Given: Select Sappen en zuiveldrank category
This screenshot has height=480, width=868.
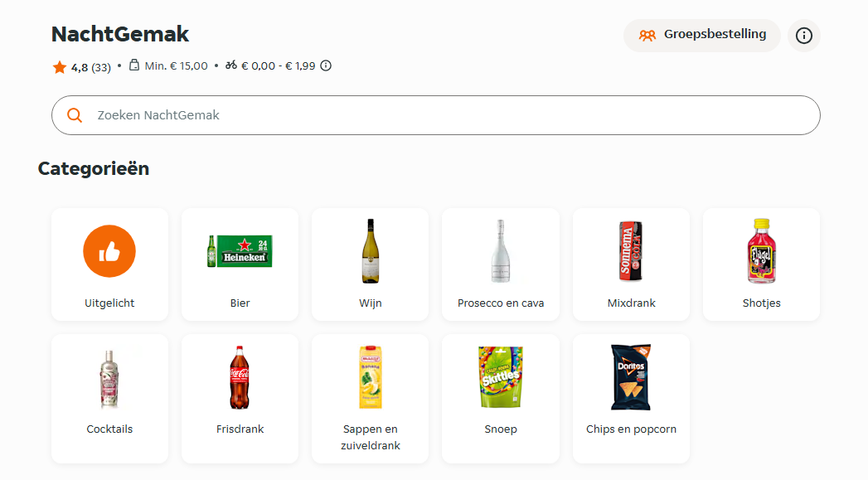Looking at the screenshot, I should click(x=370, y=399).
